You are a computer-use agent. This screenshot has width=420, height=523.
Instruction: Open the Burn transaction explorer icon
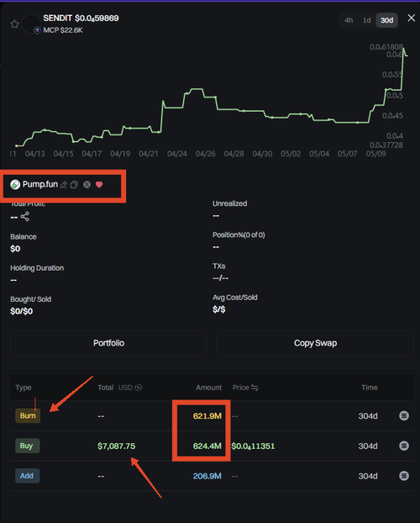(404, 415)
